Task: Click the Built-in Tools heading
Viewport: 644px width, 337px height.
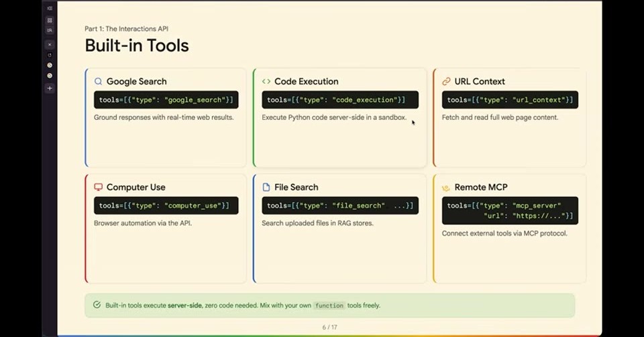Action: click(137, 46)
